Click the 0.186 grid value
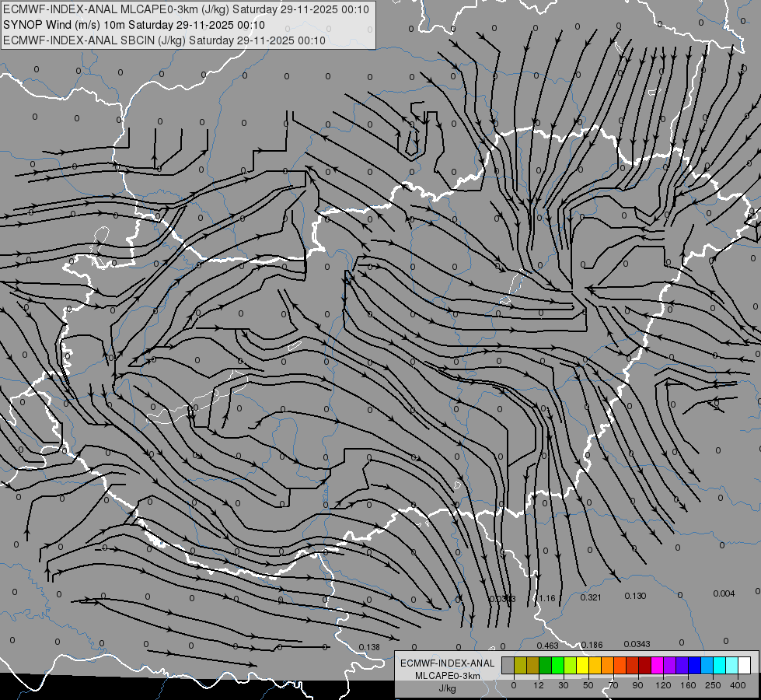Viewport: 761px width, 700px height. point(592,645)
